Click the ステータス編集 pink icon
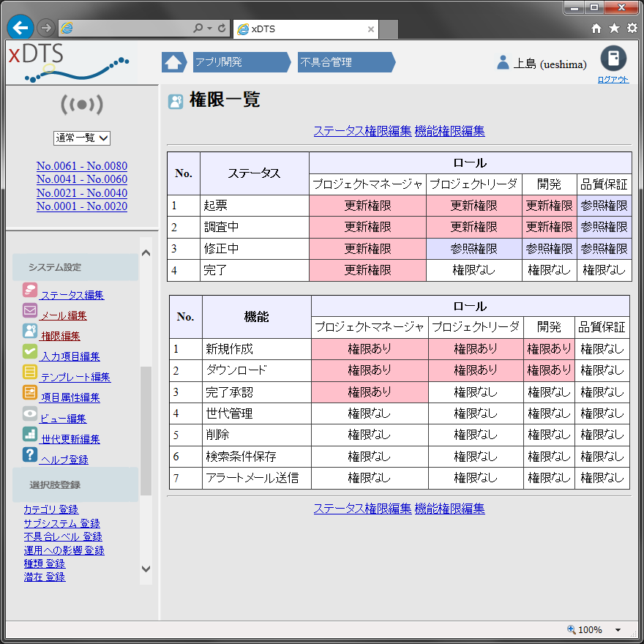The image size is (644, 644). coord(30,290)
